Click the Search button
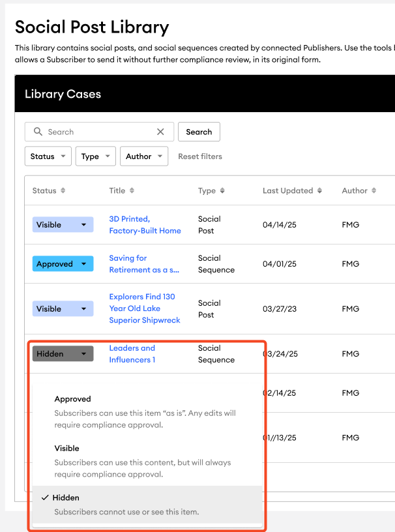Viewport: 395px width, 532px height. (x=199, y=132)
